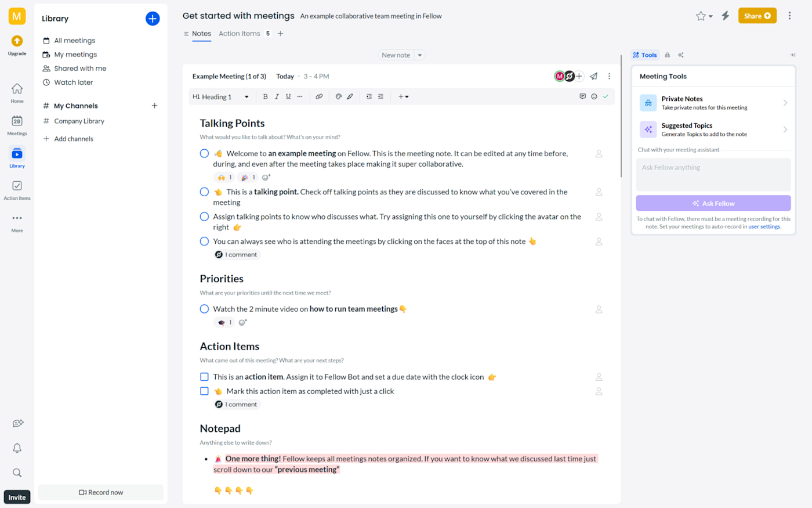Image resolution: width=812 pixels, height=508 pixels.
Task: Collapse the Tools side panel
Action: (x=792, y=55)
